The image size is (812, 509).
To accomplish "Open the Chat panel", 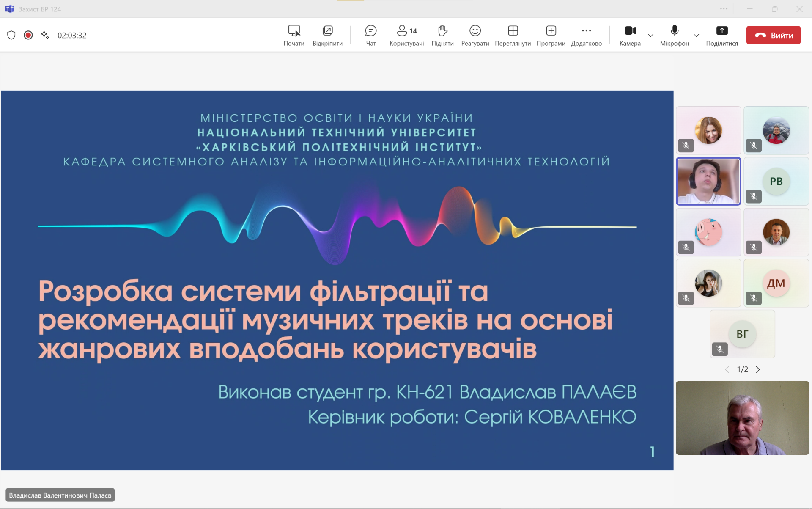I will (370, 35).
